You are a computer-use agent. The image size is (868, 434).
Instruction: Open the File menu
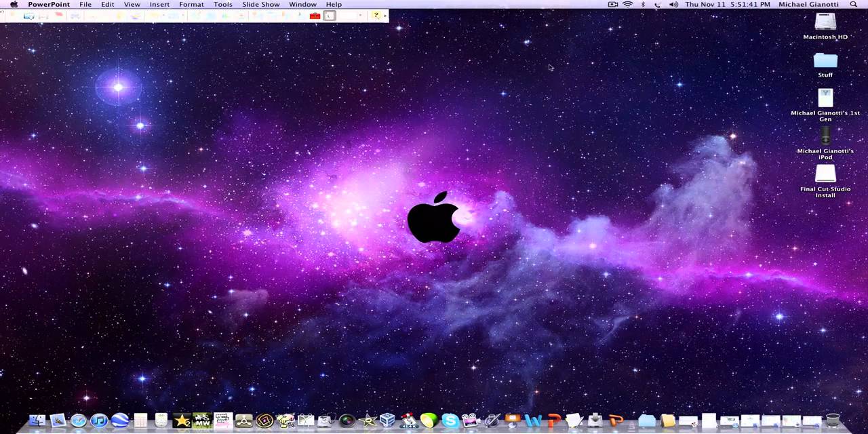point(85,5)
